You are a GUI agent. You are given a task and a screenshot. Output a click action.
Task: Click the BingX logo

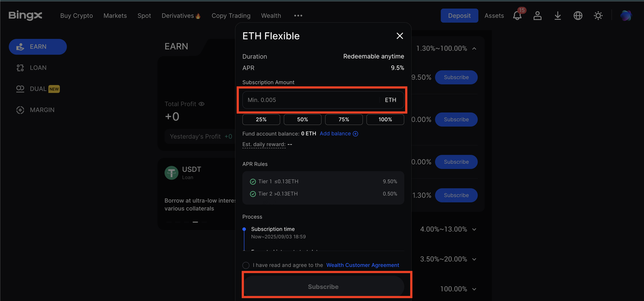pos(25,16)
